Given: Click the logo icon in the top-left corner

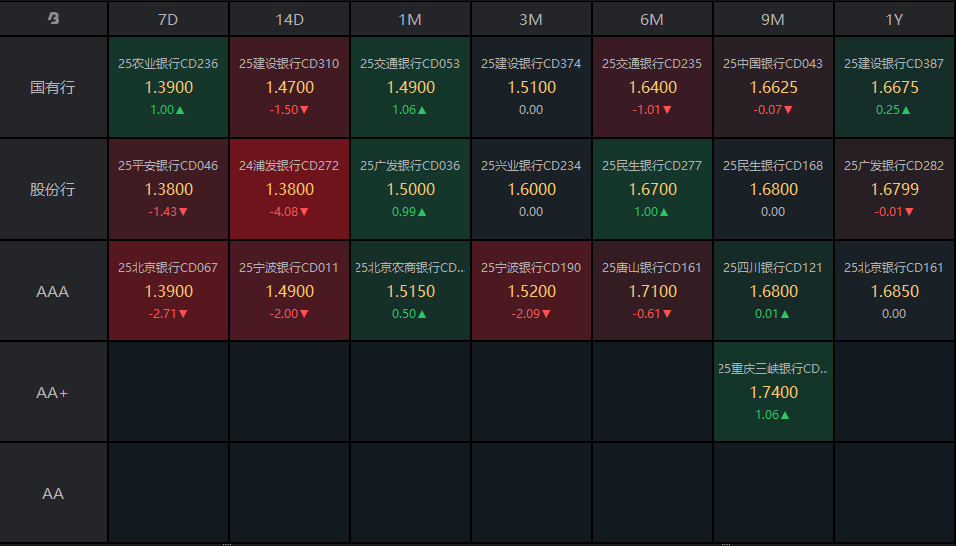Looking at the screenshot, I should (x=54, y=19).
